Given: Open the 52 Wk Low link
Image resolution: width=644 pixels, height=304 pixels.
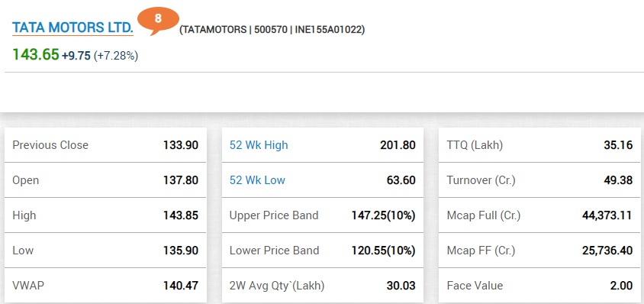Looking at the screenshot, I should click(257, 180).
